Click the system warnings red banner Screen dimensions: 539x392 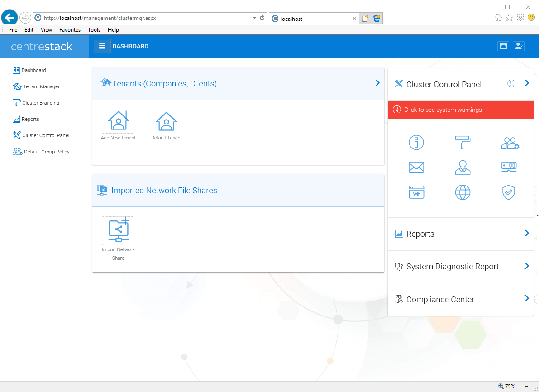coord(460,110)
